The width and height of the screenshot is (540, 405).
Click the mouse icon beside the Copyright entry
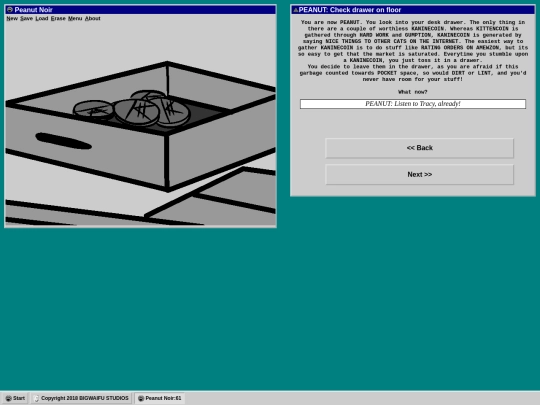[37, 398]
